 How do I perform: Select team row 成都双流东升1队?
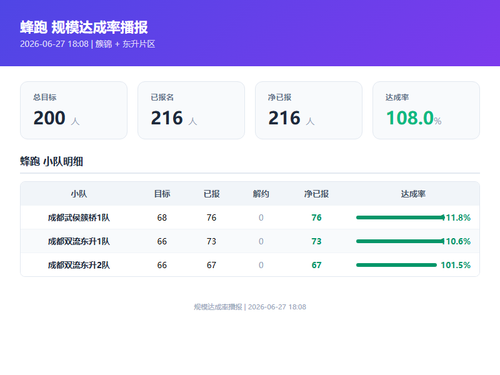250,241
